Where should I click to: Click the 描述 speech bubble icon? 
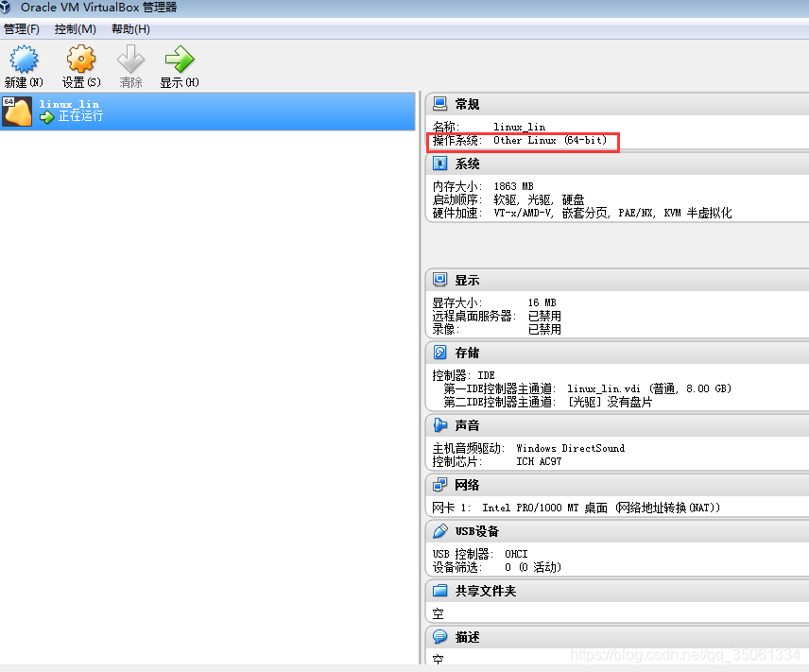pos(439,637)
